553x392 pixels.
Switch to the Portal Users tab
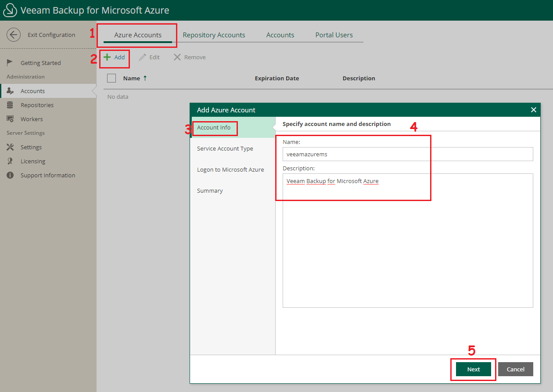(334, 35)
